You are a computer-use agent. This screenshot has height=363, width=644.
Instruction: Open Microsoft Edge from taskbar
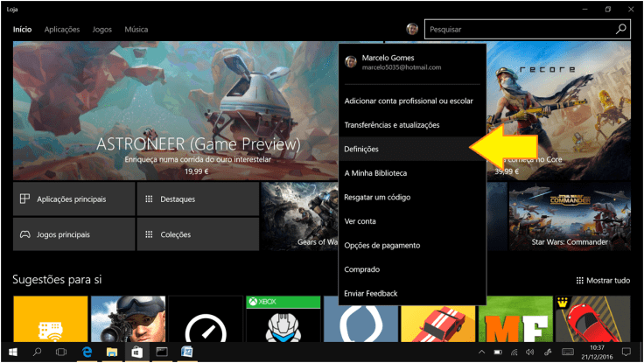click(87, 352)
